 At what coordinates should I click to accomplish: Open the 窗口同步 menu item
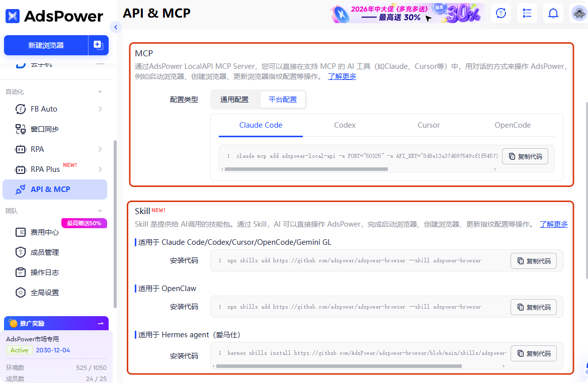55,129
